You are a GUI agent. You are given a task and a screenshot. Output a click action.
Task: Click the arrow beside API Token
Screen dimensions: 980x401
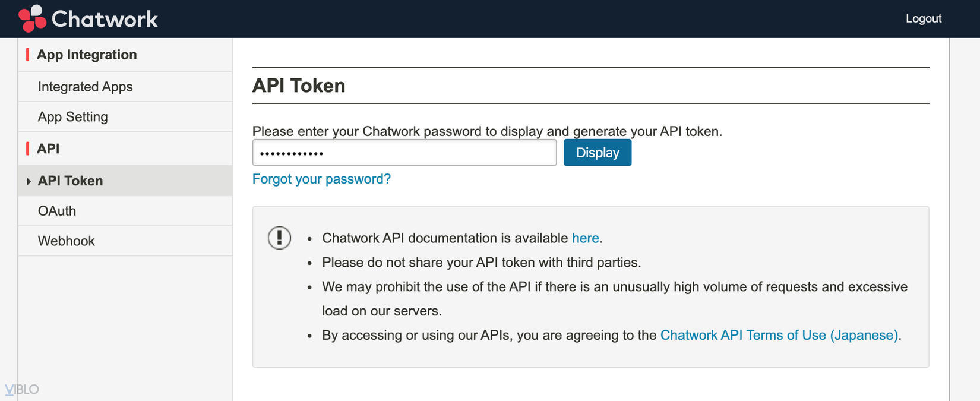click(29, 181)
